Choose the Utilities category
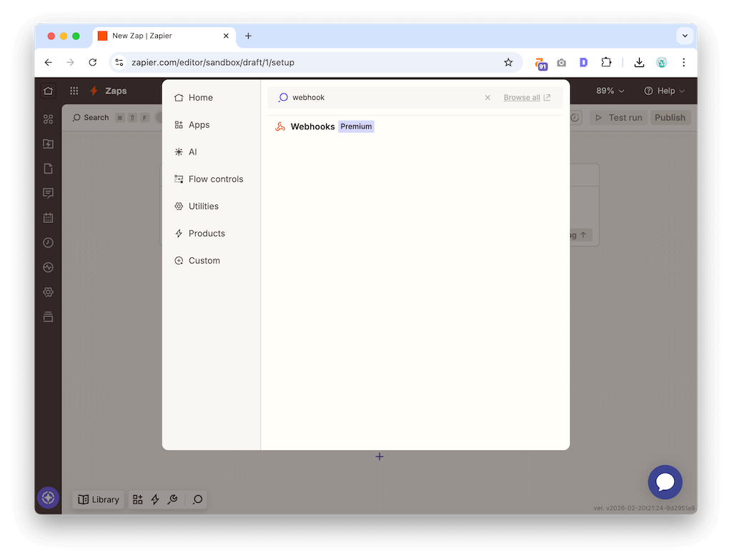The width and height of the screenshot is (732, 560). point(203,206)
